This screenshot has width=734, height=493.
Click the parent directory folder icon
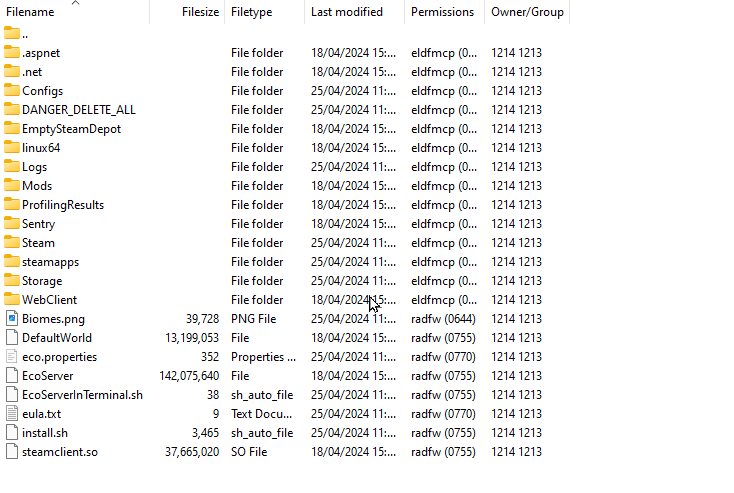[12, 34]
